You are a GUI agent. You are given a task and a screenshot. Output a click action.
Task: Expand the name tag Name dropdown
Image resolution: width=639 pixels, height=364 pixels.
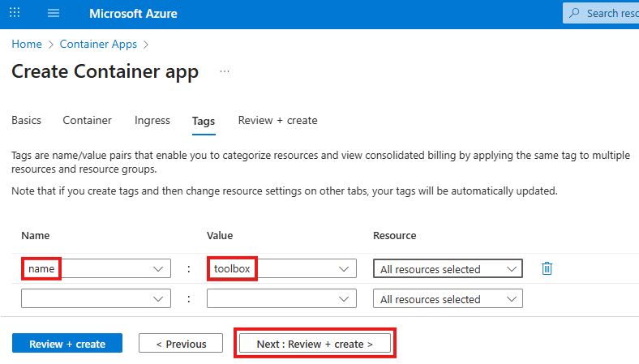157,269
